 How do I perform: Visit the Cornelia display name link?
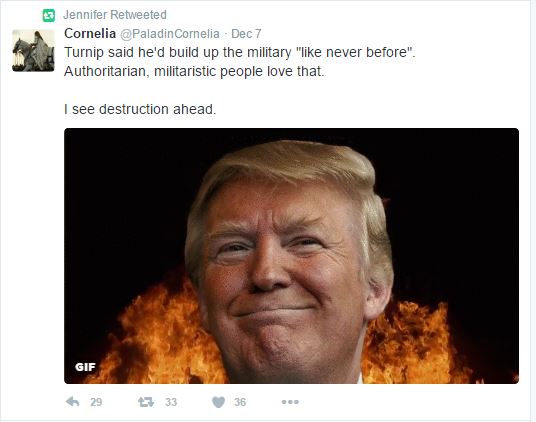[x=90, y=33]
